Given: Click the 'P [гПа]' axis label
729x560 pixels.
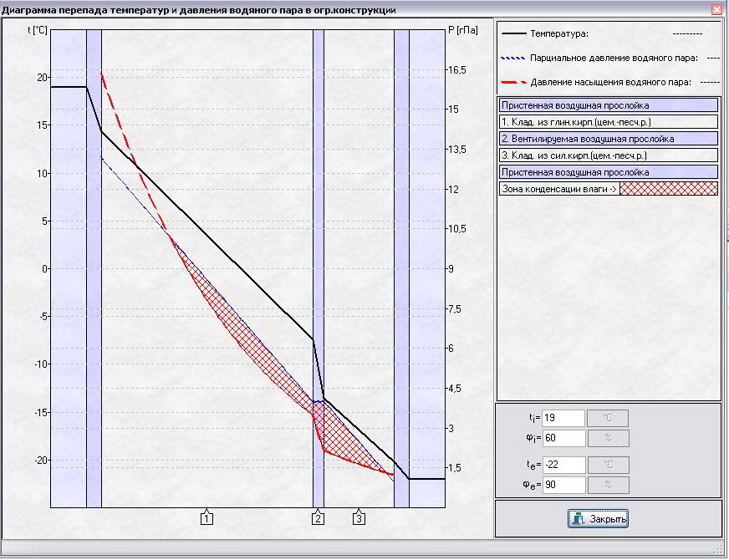Looking at the screenshot, I should pyautogui.click(x=462, y=30).
